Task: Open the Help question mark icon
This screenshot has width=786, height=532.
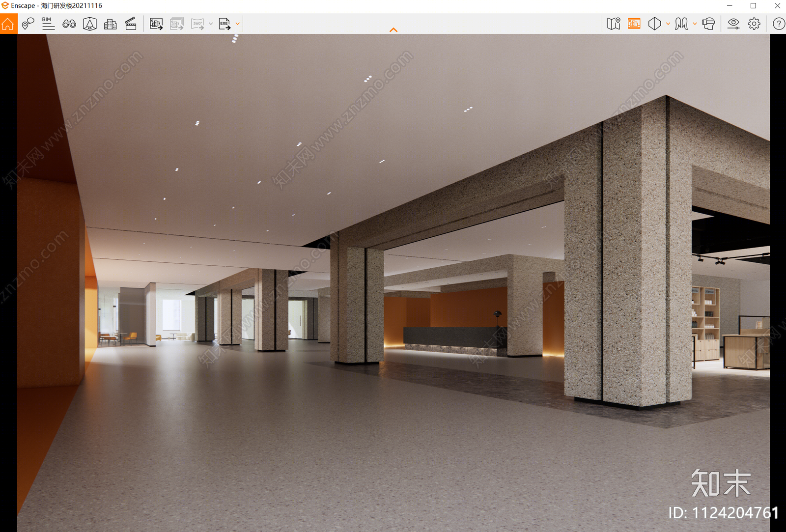Action: (x=779, y=24)
